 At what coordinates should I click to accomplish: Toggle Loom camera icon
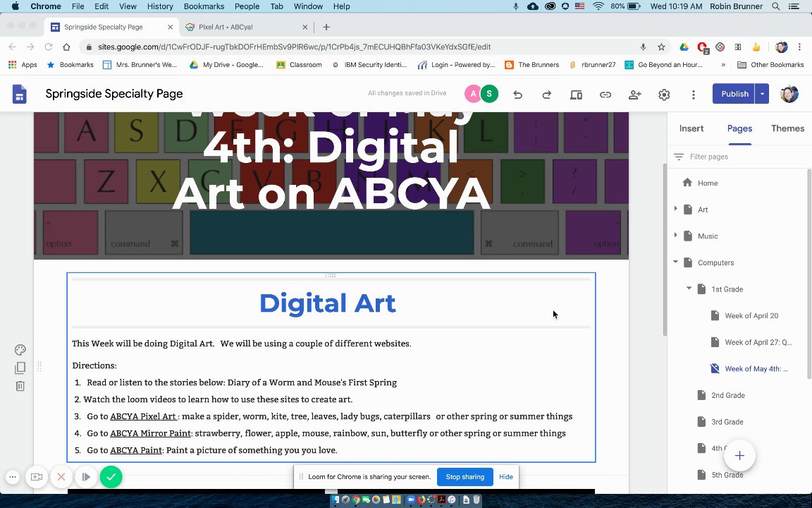point(36,477)
